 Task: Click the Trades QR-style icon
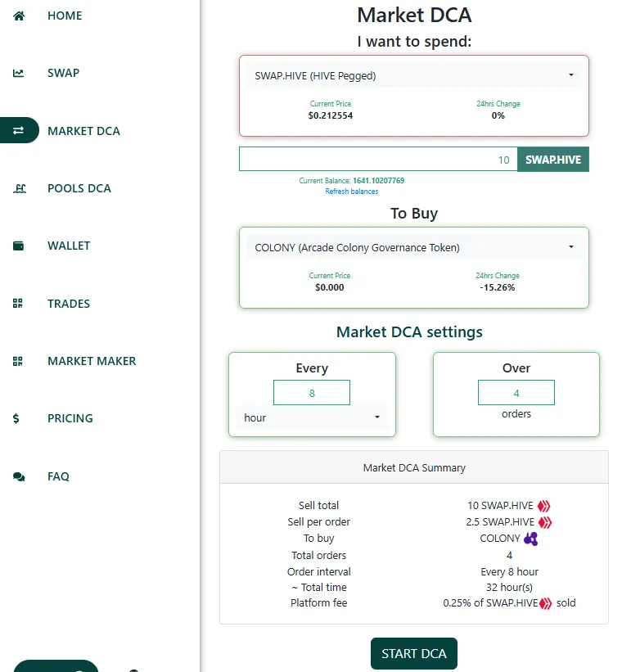click(17, 304)
